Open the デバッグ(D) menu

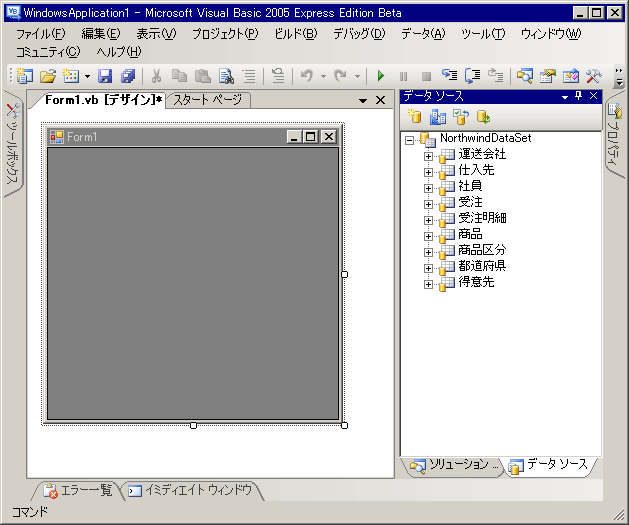(359, 34)
